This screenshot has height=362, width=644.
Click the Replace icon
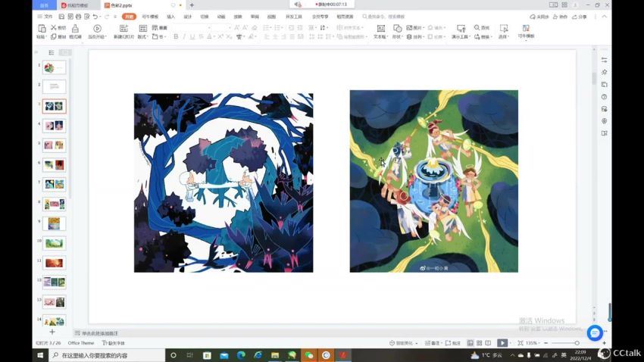click(477, 36)
